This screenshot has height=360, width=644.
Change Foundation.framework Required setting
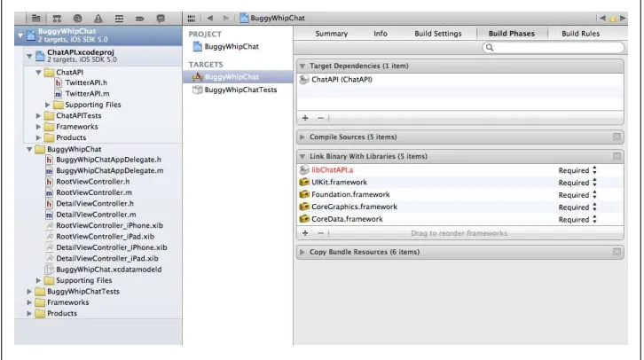pos(577,195)
